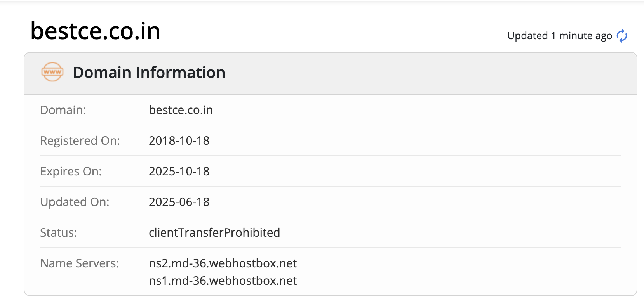The width and height of the screenshot is (644, 305).
Task: Click the orange www globe icon
Action: coord(52,72)
